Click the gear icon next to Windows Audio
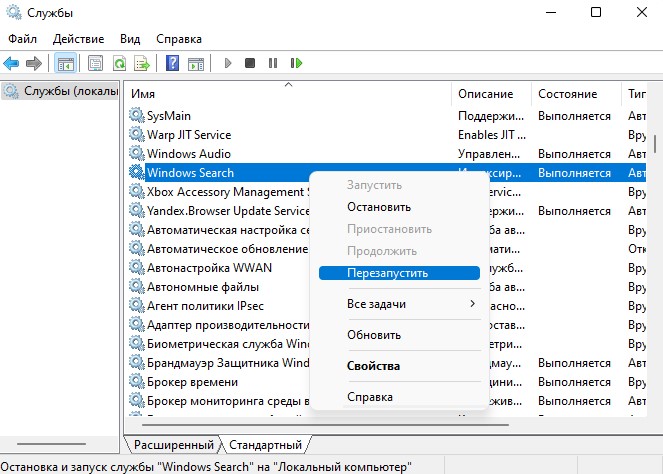 coord(137,153)
